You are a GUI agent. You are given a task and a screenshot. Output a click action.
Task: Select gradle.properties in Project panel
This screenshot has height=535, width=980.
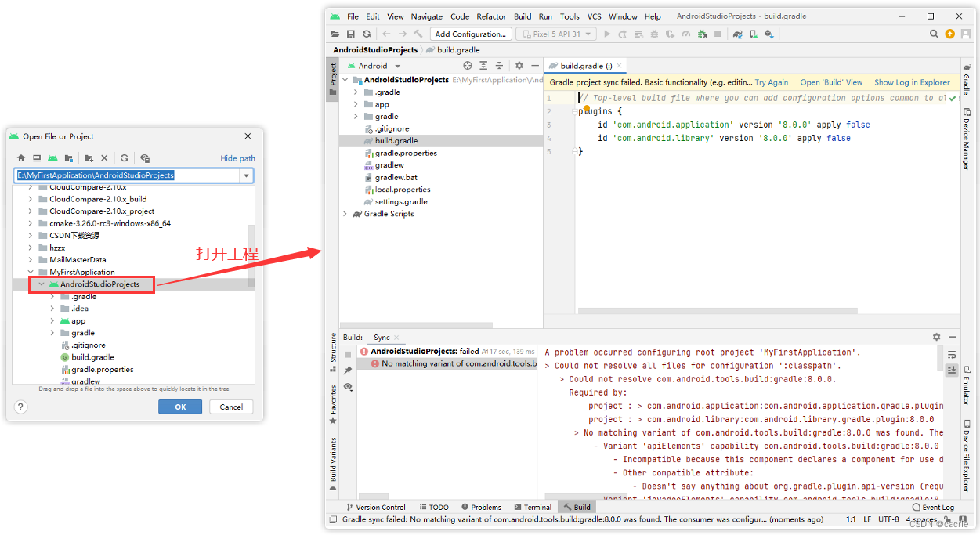[x=406, y=153]
